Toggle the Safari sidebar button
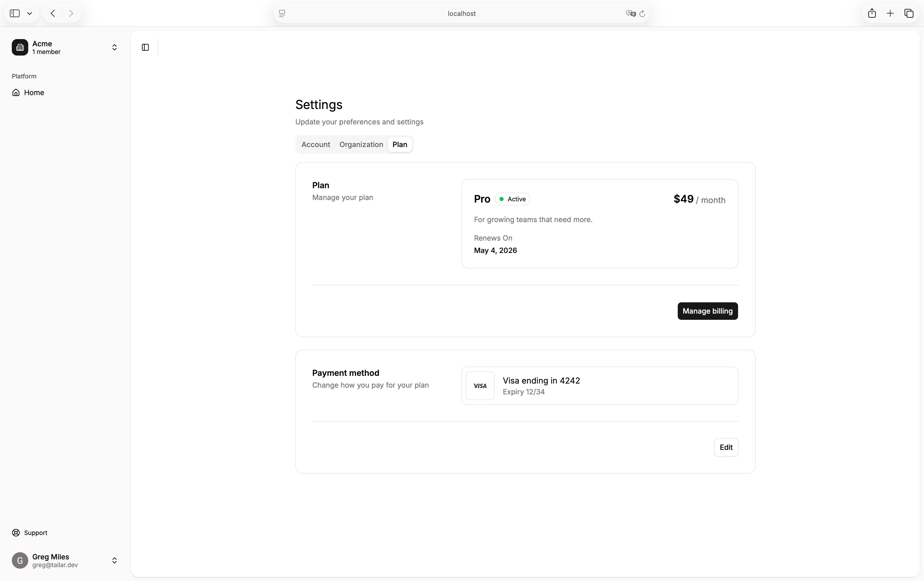Screen dimensions: 924x581 coord(15,13)
